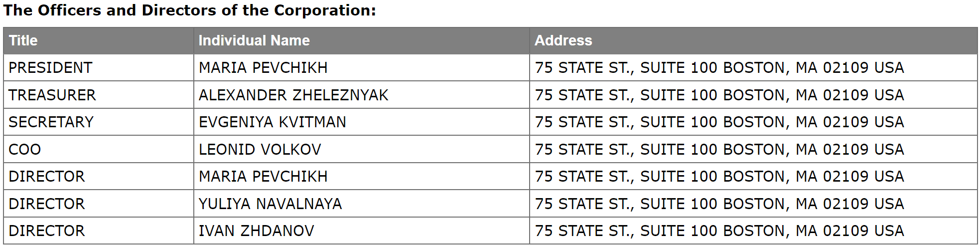
Task: Select the SECRETARY title cell
Action: click(x=51, y=122)
